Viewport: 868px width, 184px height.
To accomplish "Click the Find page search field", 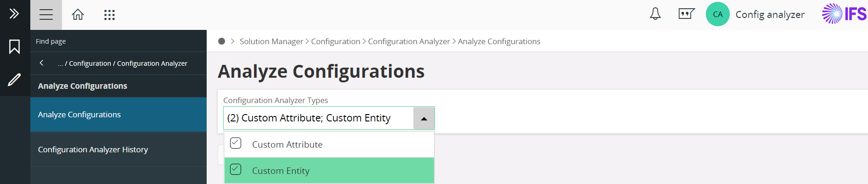I will 115,41.
